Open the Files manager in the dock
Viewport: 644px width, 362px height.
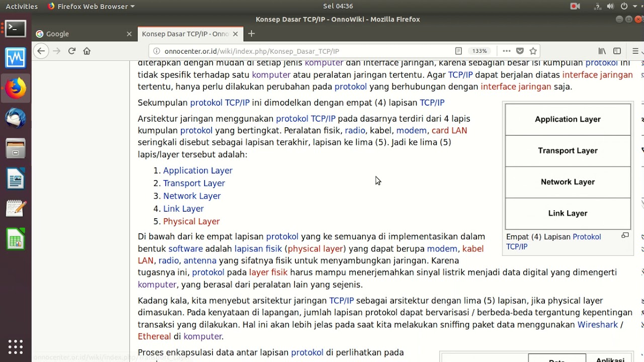click(x=16, y=149)
